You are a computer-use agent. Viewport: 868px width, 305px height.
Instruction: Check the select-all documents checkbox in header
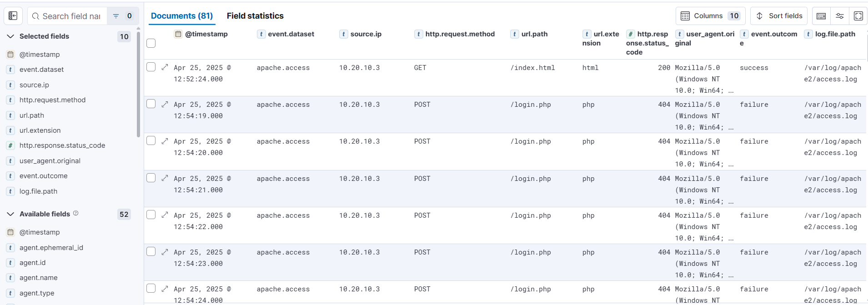[x=151, y=43]
